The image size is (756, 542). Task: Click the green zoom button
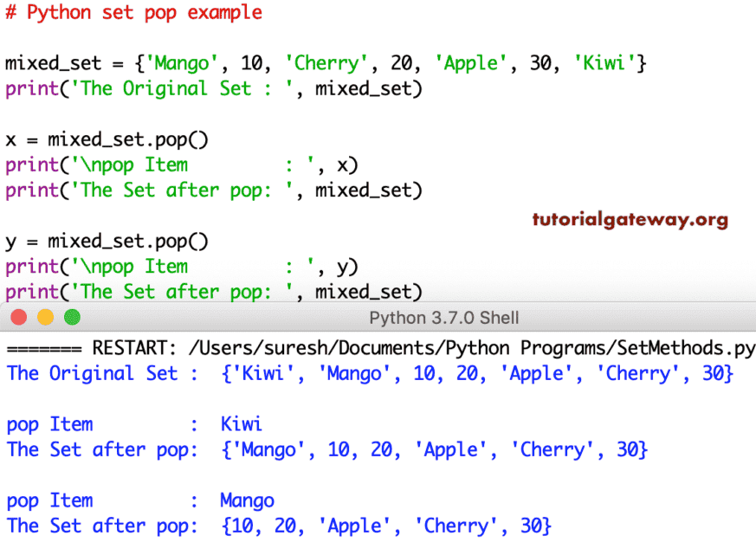pos(74,318)
